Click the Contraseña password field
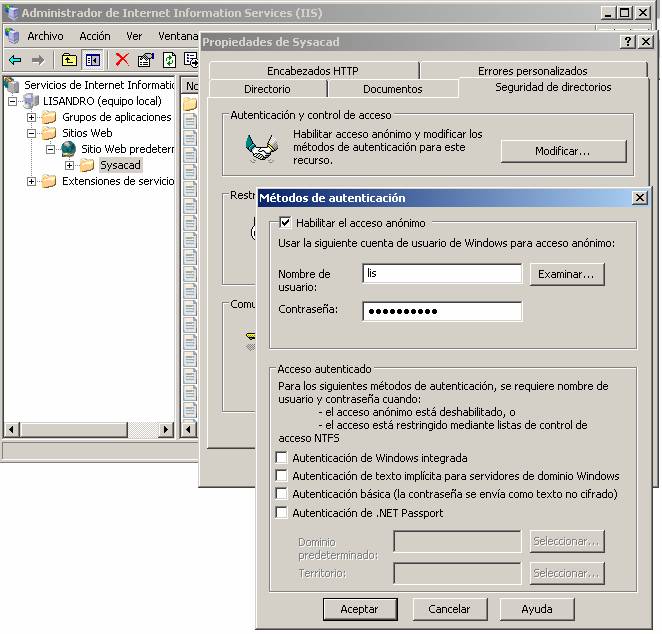Viewport: 662px width, 634px height. [x=442, y=312]
